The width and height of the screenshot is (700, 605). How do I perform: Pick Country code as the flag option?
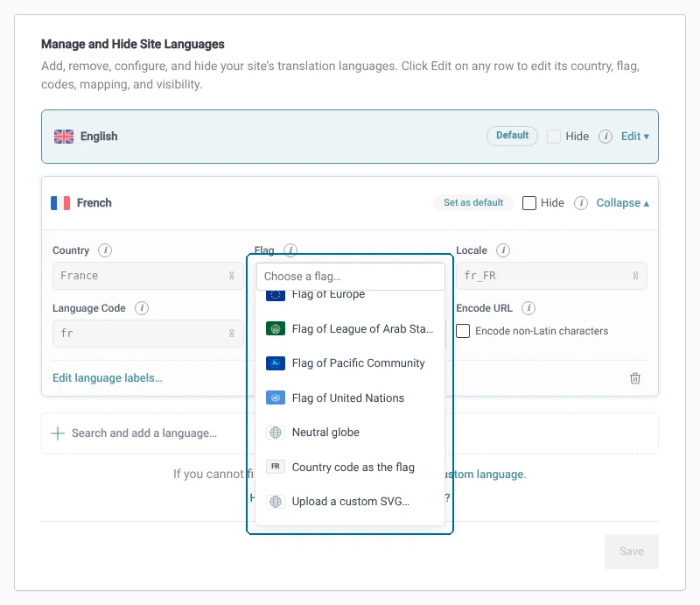pyautogui.click(x=350, y=467)
